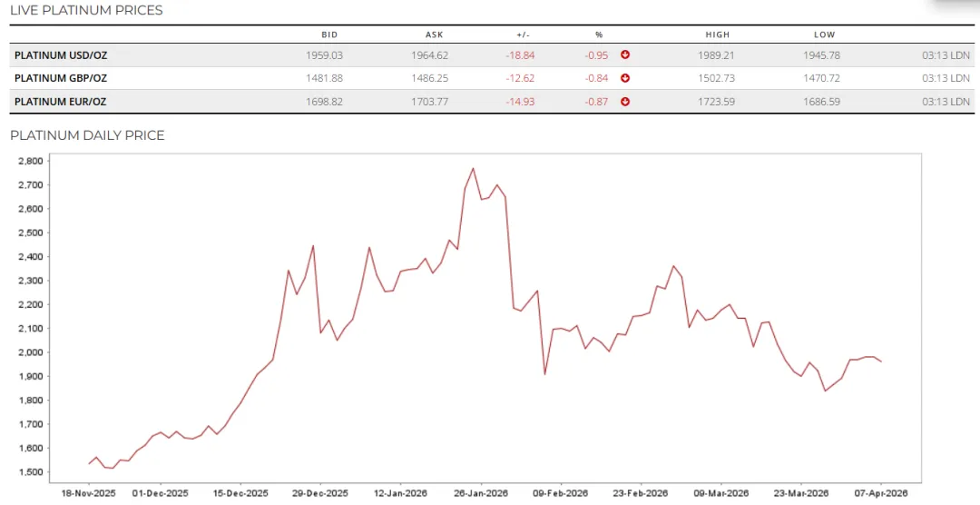Click the 03:13 LDN timestamp in the USD row
Screen dimensions: 980x505
point(946,55)
